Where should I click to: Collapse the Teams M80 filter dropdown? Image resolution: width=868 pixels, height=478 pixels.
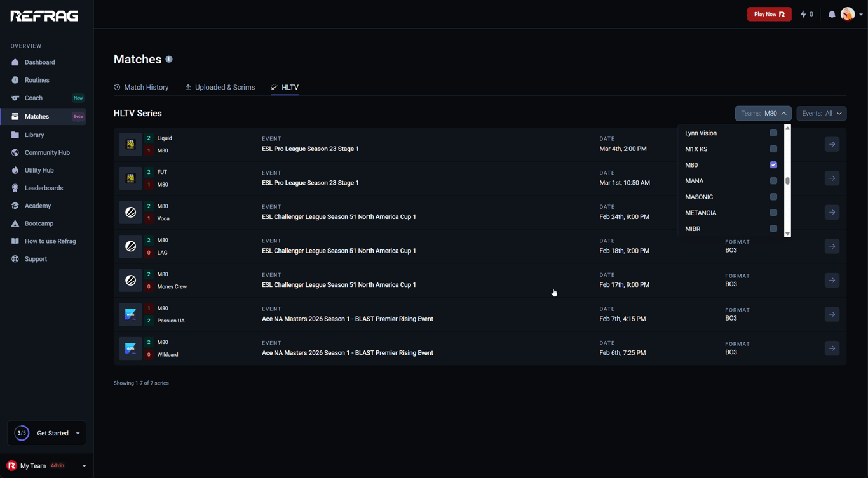[763, 113]
